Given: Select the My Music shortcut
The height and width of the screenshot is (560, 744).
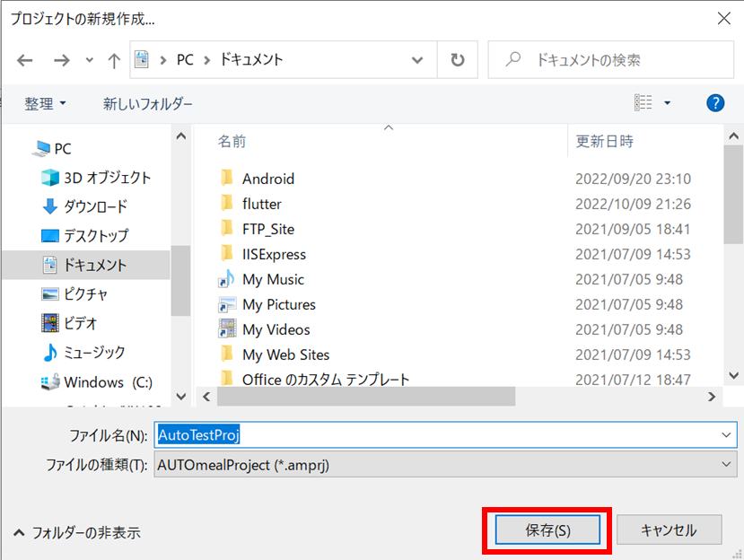Looking at the screenshot, I should click(x=273, y=279).
